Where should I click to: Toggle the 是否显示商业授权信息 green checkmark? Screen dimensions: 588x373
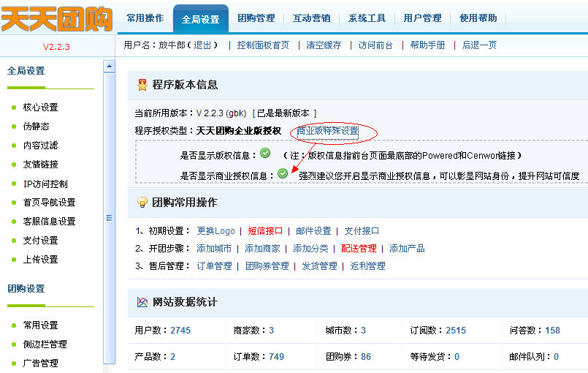pos(283,173)
